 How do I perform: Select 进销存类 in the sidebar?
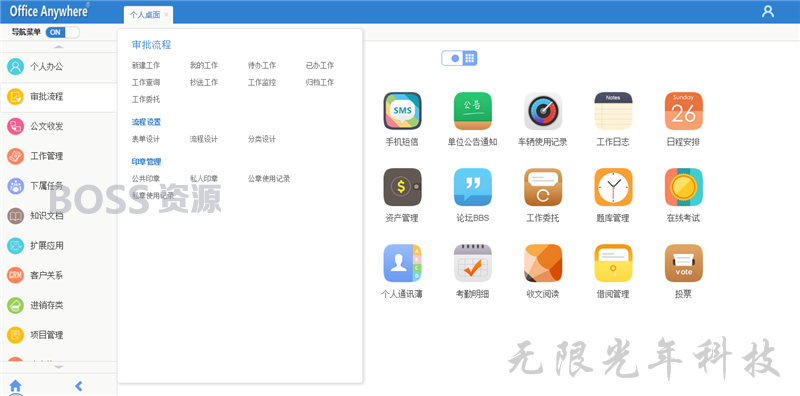(x=59, y=306)
